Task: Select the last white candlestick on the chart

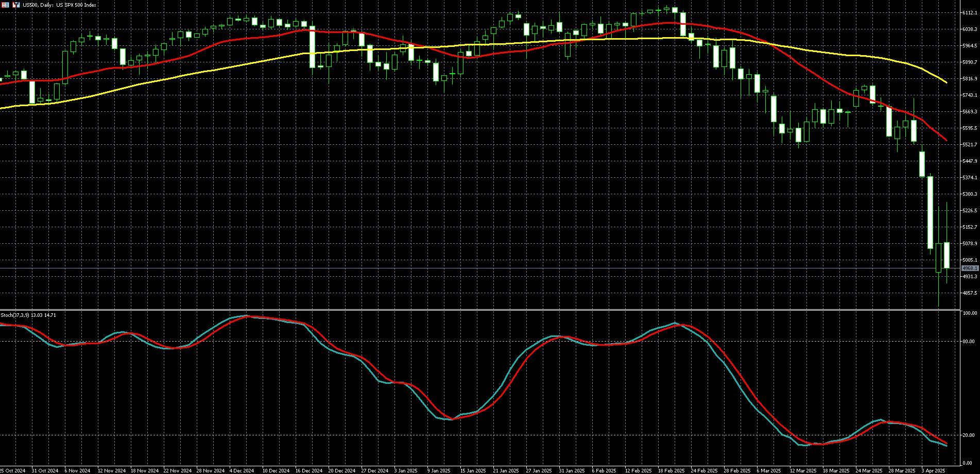Action: [x=947, y=255]
